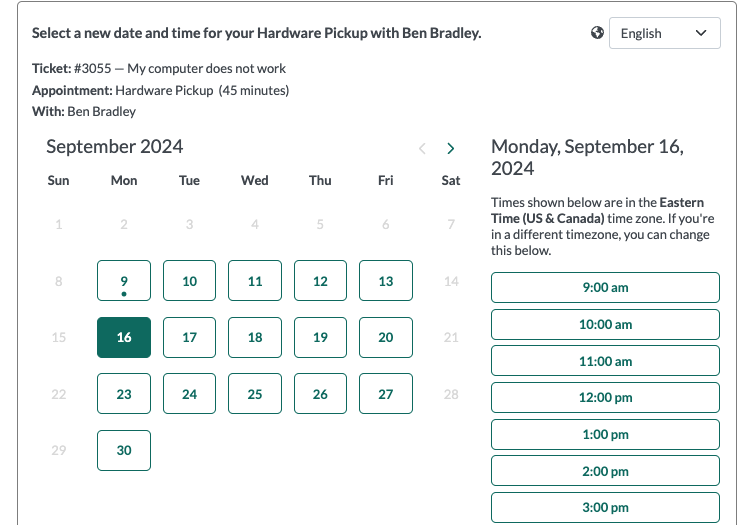This screenshot has height=525, width=754.
Task: Book the 11:00 am slot
Action: click(605, 361)
